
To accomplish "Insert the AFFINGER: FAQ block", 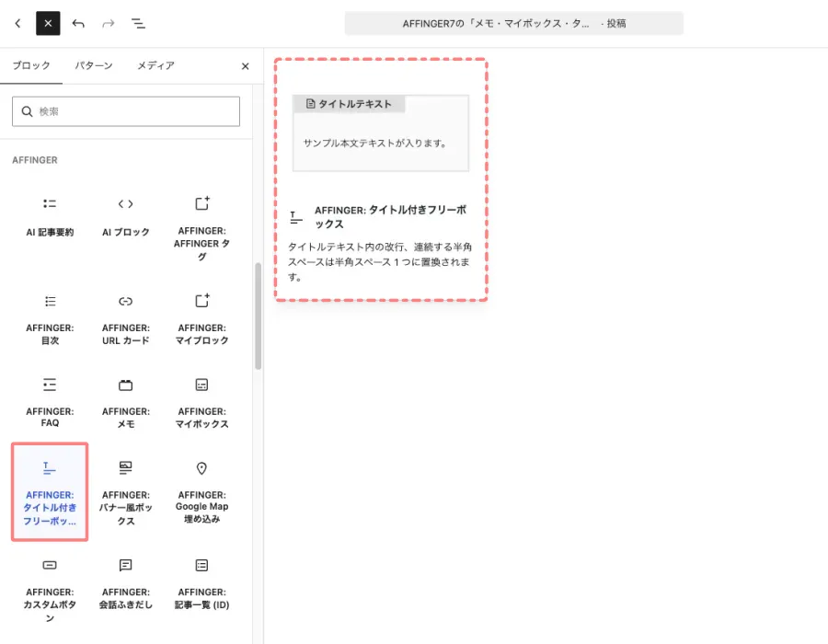I will tap(50, 403).
